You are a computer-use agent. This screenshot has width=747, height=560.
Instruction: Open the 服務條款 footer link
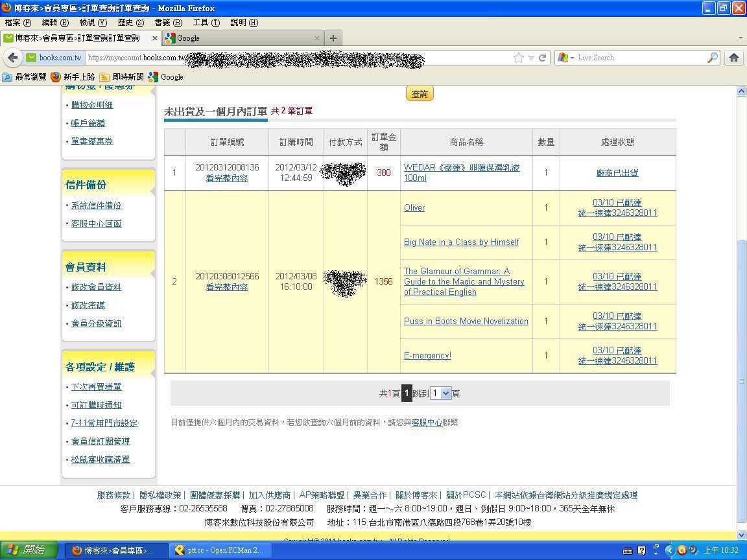click(113, 495)
